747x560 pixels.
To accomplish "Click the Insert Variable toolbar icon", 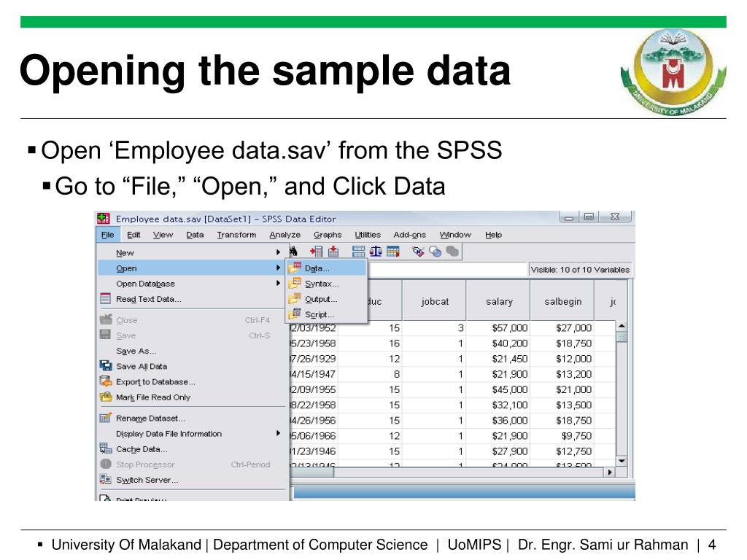I will pyautogui.click(x=333, y=252).
